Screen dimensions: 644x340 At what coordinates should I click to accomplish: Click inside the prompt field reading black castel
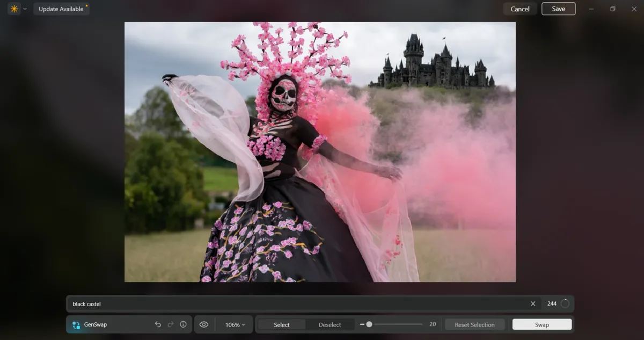click(215, 303)
